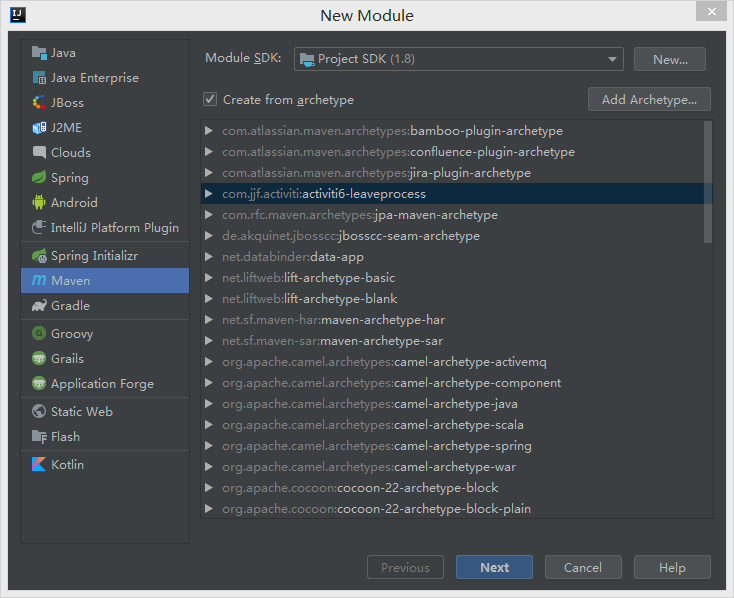The height and width of the screenshot is (598, 734).
Task: Uncheck Create from archetype checkbox
Action: click(210, 100)
